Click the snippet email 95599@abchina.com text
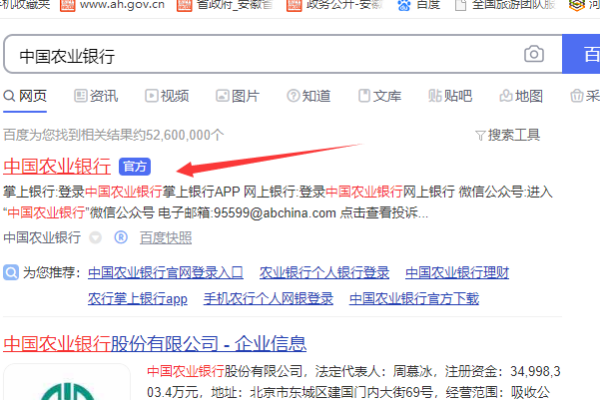600x400 pixels. [274, 212]
